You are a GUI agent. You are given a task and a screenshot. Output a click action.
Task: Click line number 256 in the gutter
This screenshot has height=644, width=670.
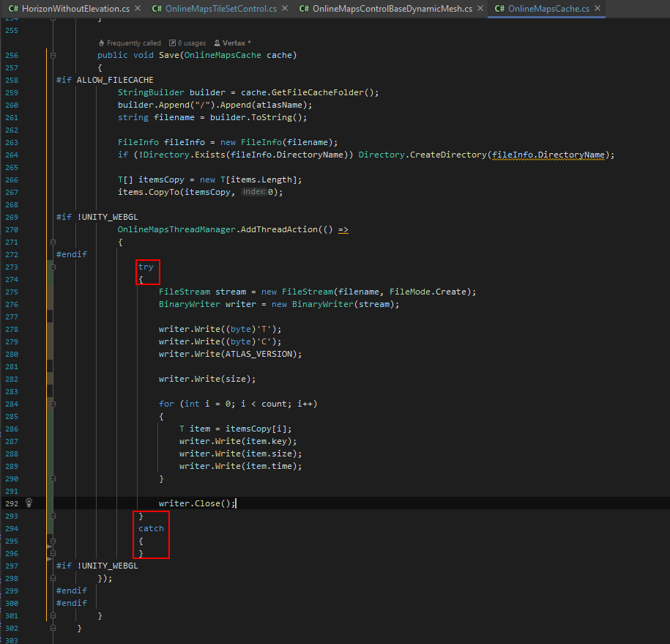(12, 55)
